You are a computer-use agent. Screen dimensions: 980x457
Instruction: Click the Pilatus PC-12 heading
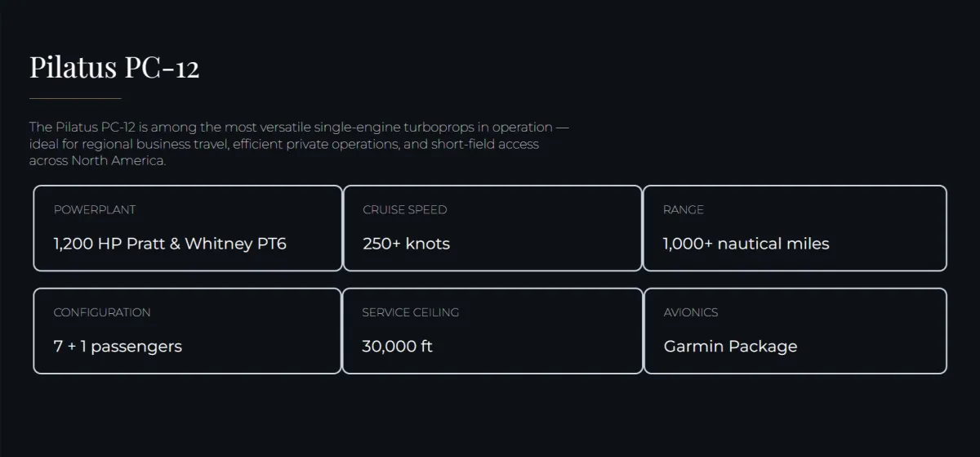tap(114, 67)
